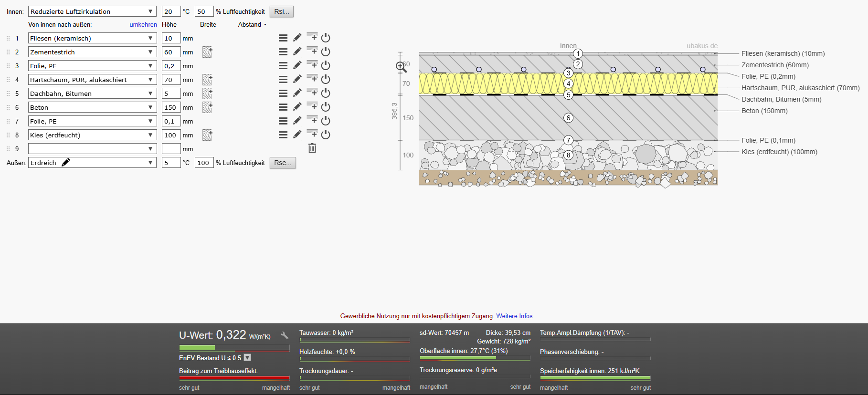Open the layer menu for Fliesen (keramisch)
The height and width of the screenshot is (395, 868).
pos(283,38)
